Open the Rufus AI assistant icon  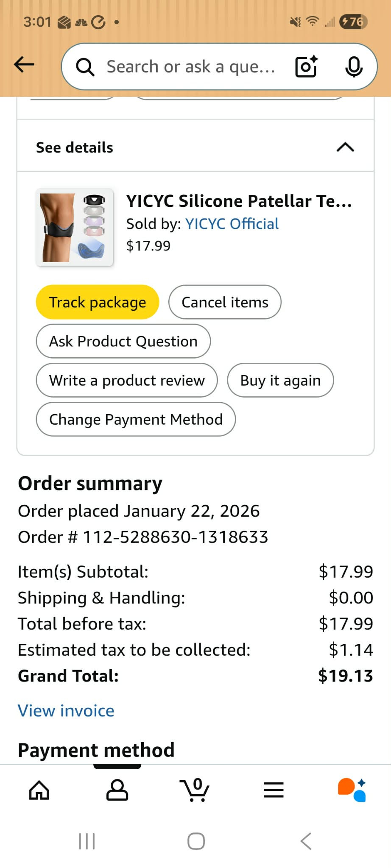click(352, 790)
